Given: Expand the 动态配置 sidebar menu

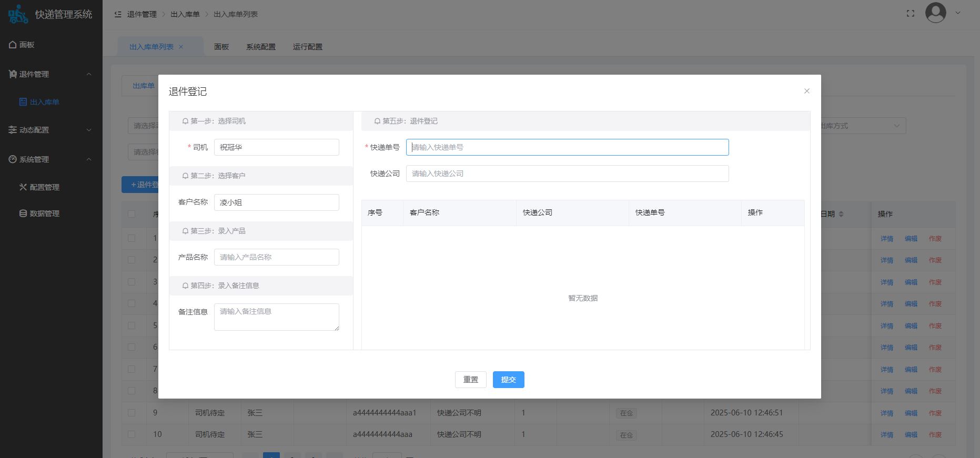Looking at the screenshot, I should 89,130.
